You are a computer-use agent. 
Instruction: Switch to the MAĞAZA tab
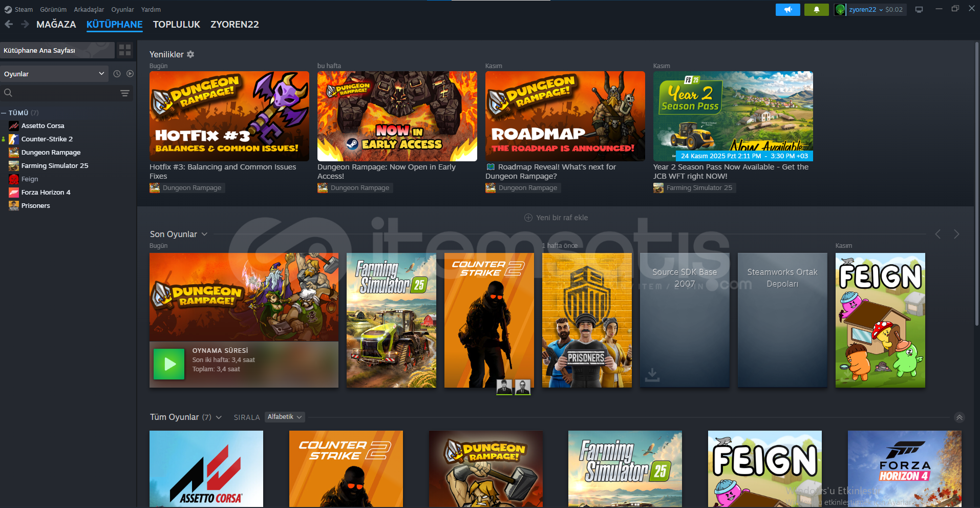coord(56,24)
